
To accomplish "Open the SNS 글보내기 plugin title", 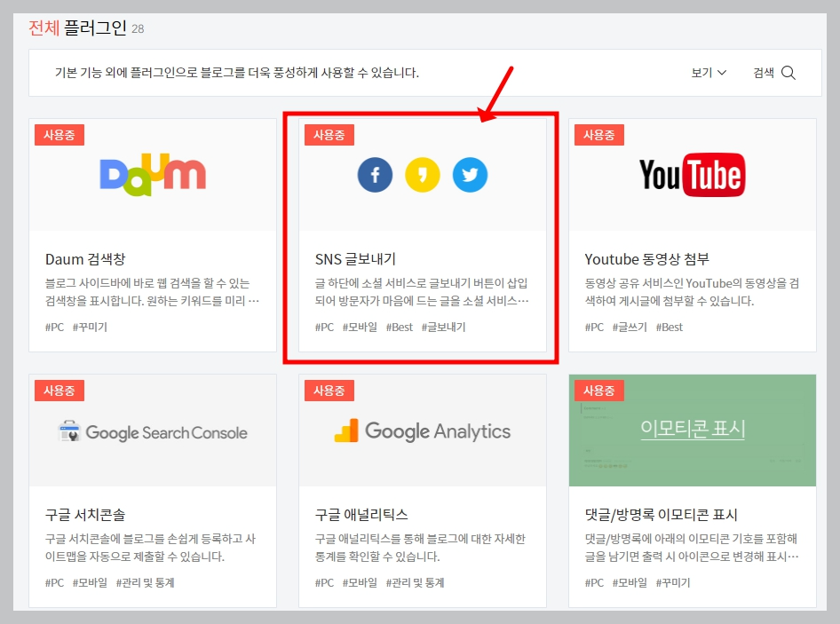I will pyautogui.click(x=355, y=259).
